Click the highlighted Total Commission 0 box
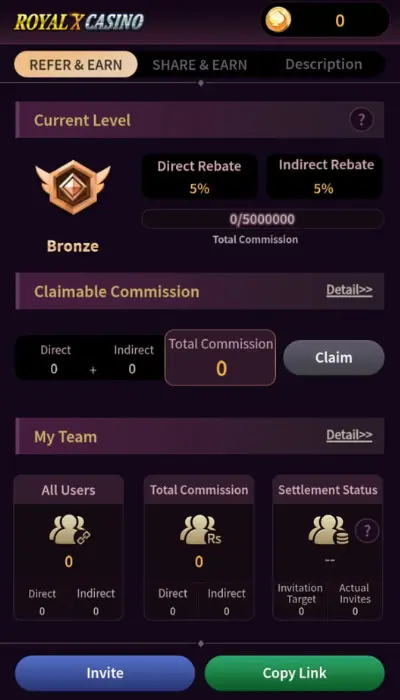The height and width of the screenshot is (700, 400). [221, 358]
